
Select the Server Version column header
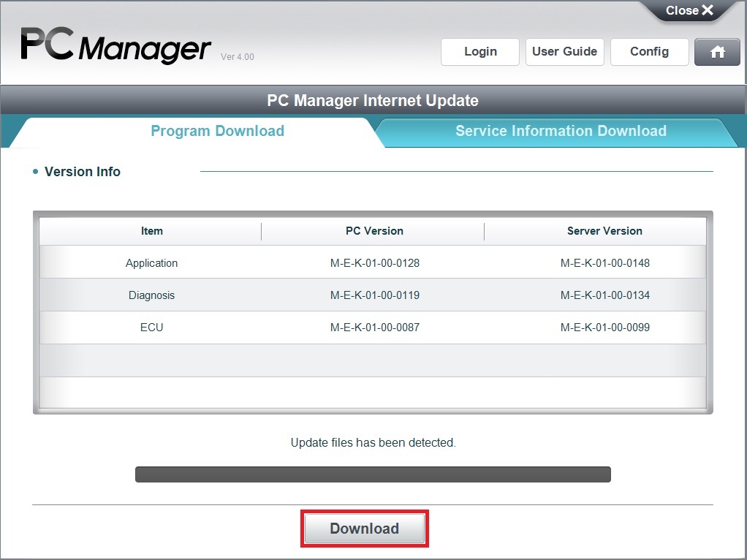coord(604,231)
